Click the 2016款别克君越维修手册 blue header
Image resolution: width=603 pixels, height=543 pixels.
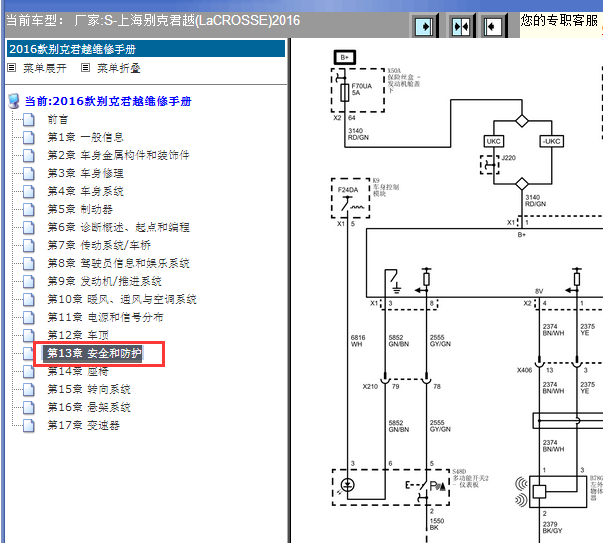[x=146, y=49]
